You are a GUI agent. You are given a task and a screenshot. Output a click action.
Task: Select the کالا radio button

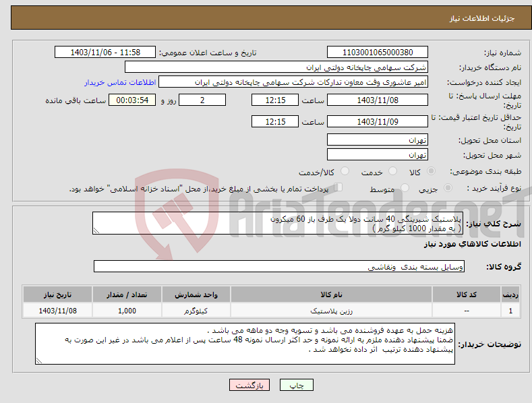(x=431, y=171)
